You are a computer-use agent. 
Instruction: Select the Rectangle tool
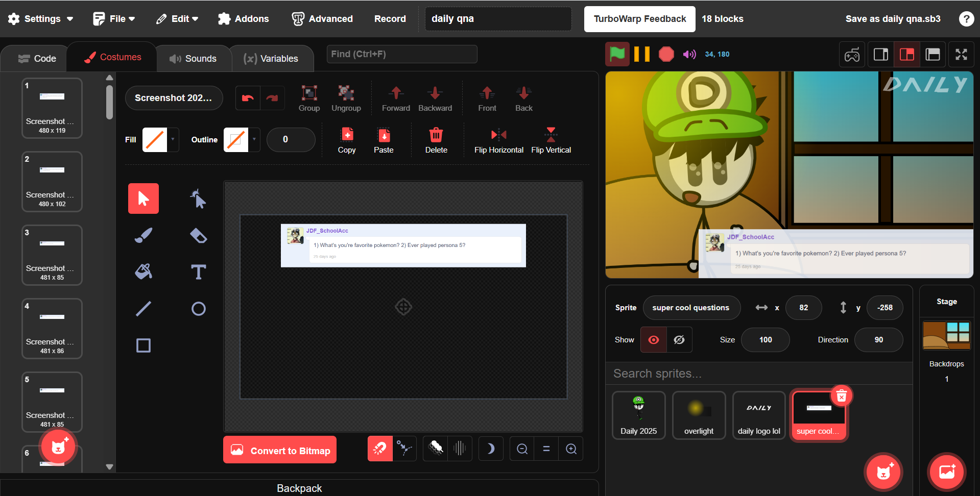(144, 345)
